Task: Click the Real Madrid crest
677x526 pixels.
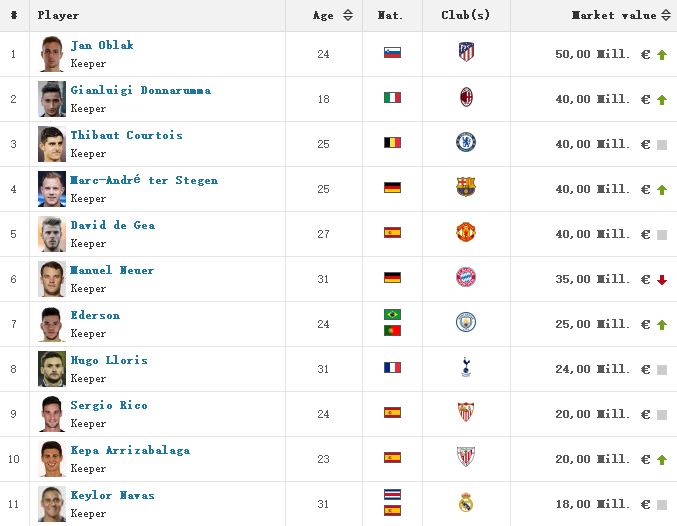Action: [x=466, y=502]
